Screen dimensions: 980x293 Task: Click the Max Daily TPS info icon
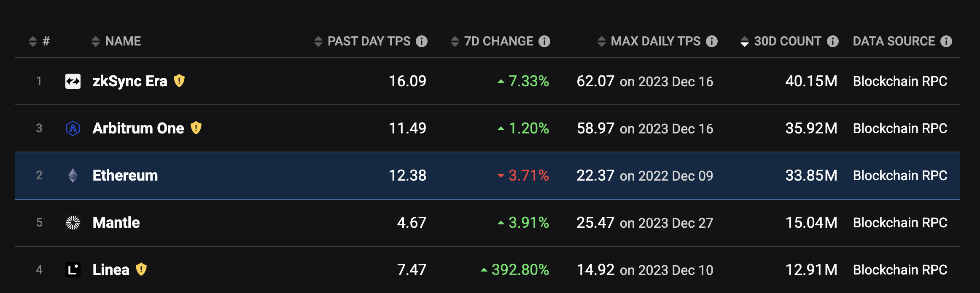click(x=712, y=41)
